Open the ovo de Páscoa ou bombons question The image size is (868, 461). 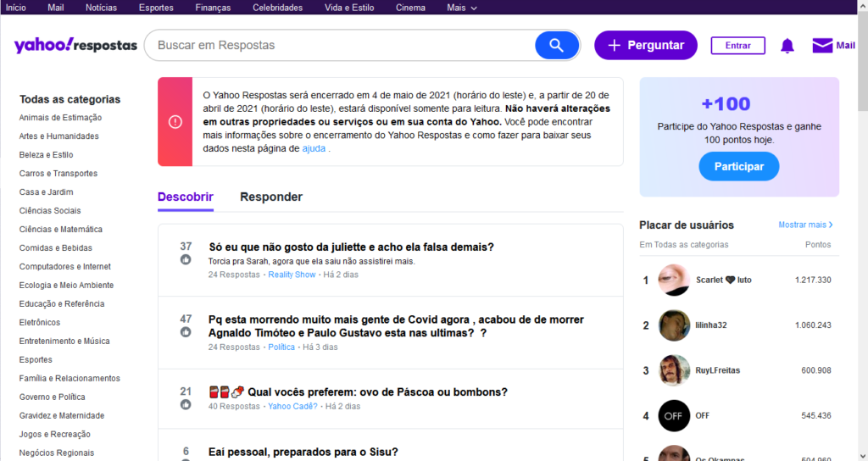pyautogui.click(x=359, y=392)
